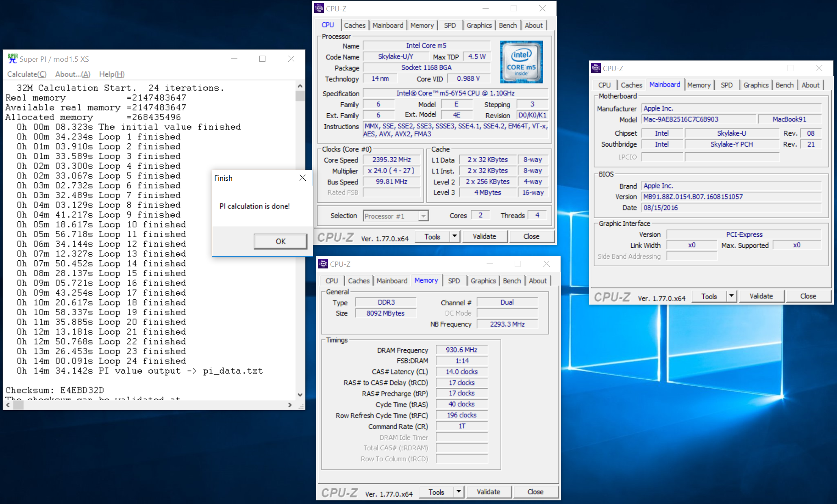Click the Tools button in CPU window
The height and width of the screenshot is (504, 837).
pos(433,236)
